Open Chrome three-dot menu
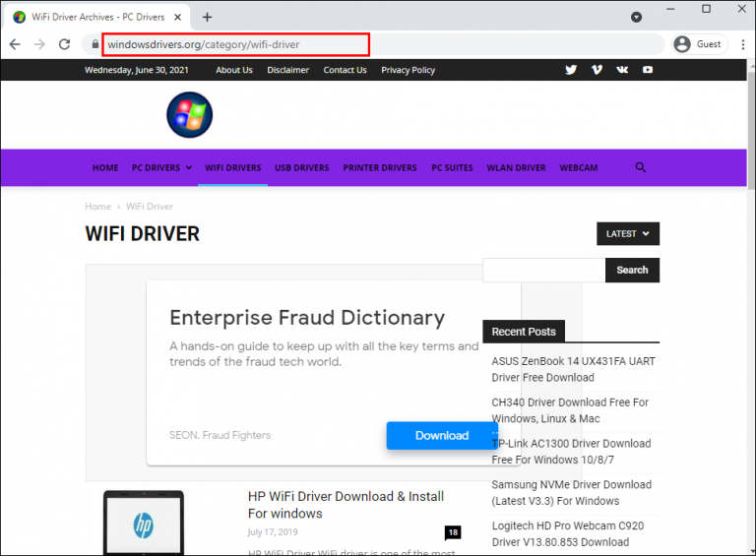The image size is (756, 556). (x=743, y=44)
